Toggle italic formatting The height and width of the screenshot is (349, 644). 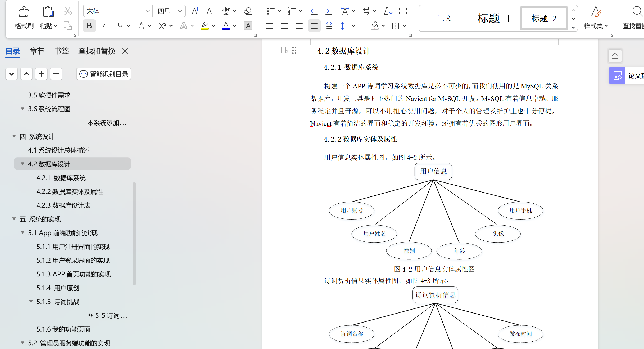104,26
